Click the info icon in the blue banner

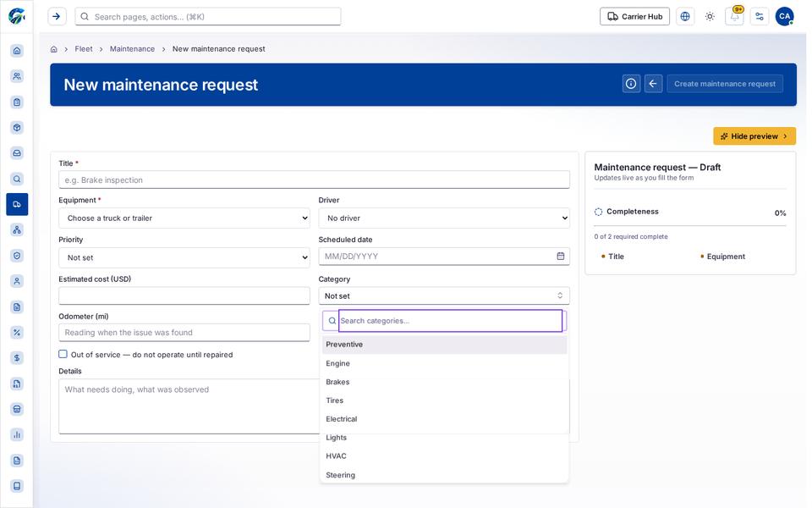click(631, 84)
